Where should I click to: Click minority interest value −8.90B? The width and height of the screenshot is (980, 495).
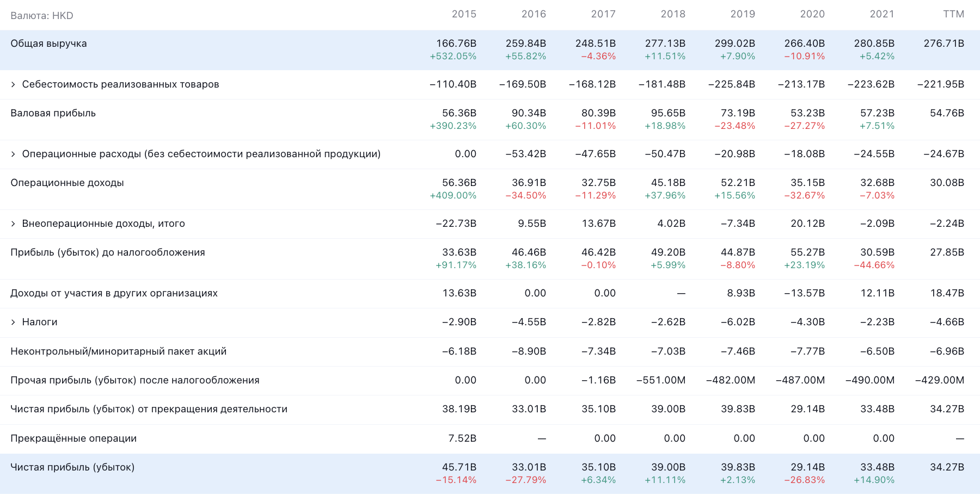pos(529,351)
